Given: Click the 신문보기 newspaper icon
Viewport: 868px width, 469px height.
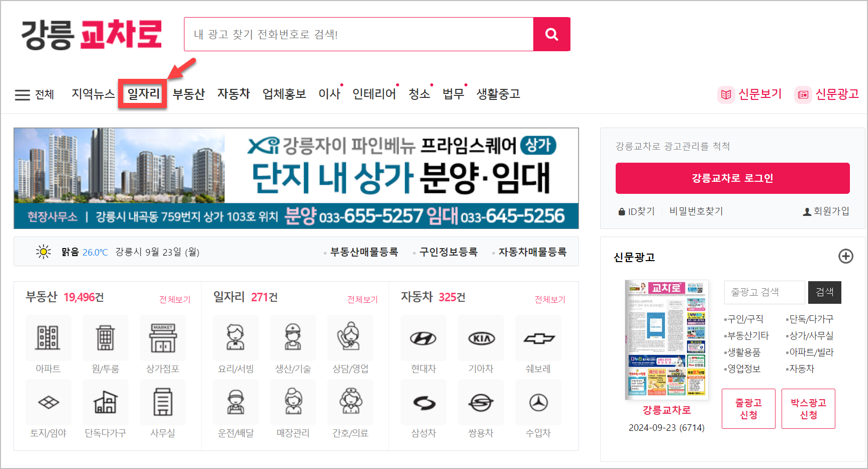Looking at the screenshot, I should (726, 94).
